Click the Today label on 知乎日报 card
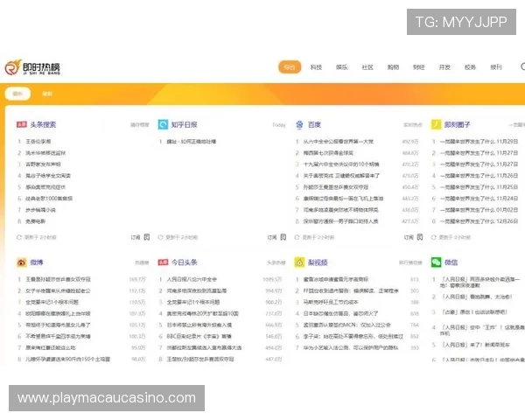This screenshot has height=420, width=525. [279, 125]
